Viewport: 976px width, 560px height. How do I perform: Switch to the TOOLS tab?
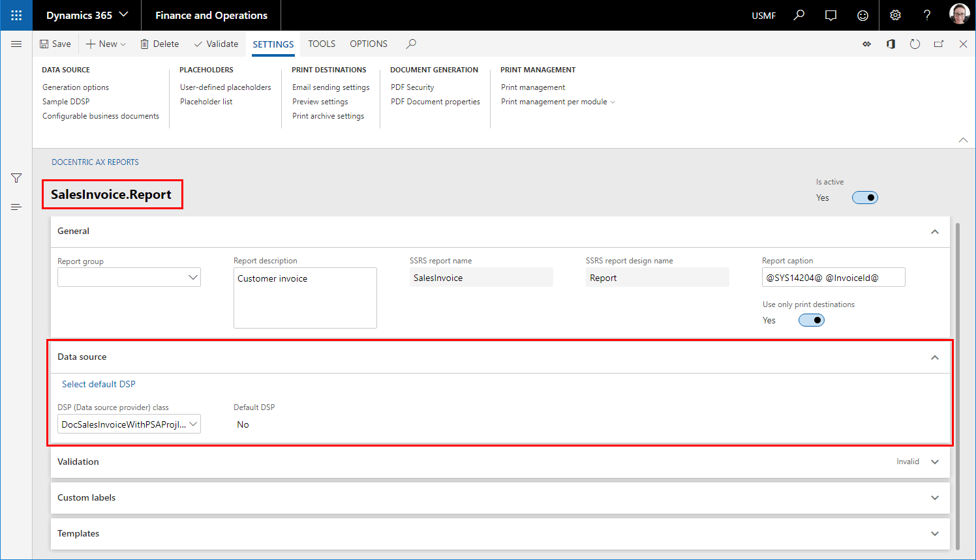(322, 44)
